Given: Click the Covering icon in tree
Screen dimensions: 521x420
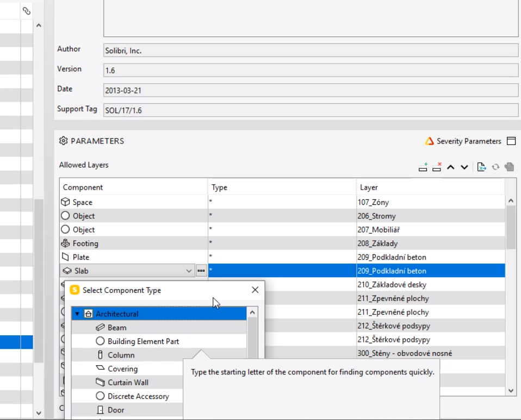Looking at the screenshot, I should point(100,368).
